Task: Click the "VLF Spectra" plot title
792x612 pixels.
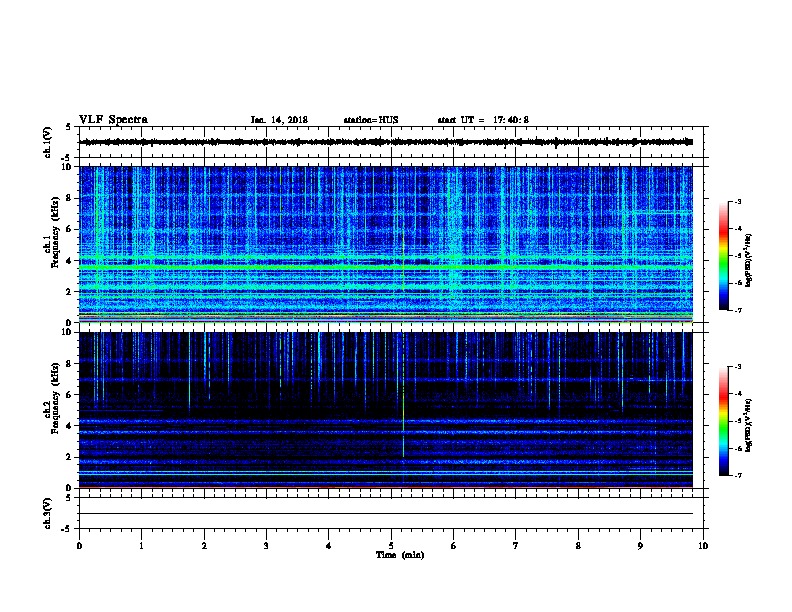Action: click(x=113, y=120)
